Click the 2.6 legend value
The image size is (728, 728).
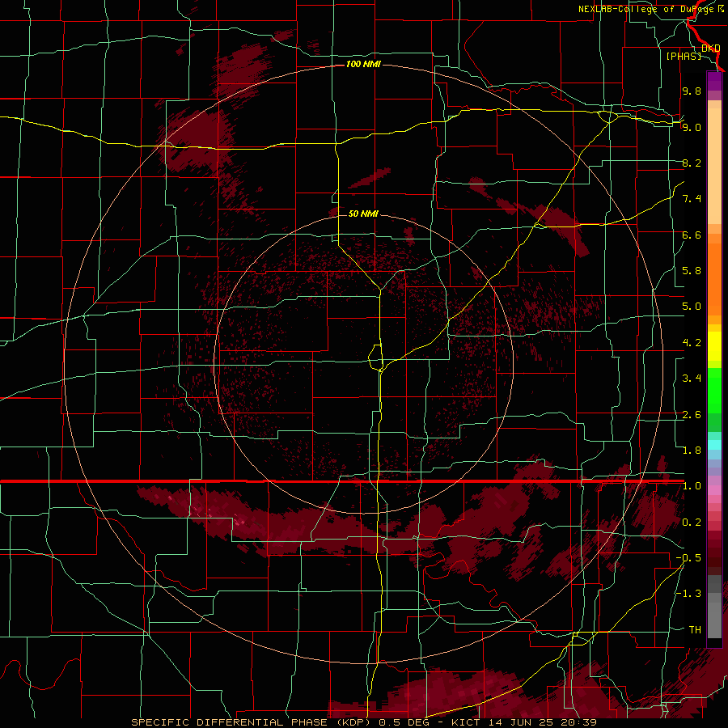692,415
